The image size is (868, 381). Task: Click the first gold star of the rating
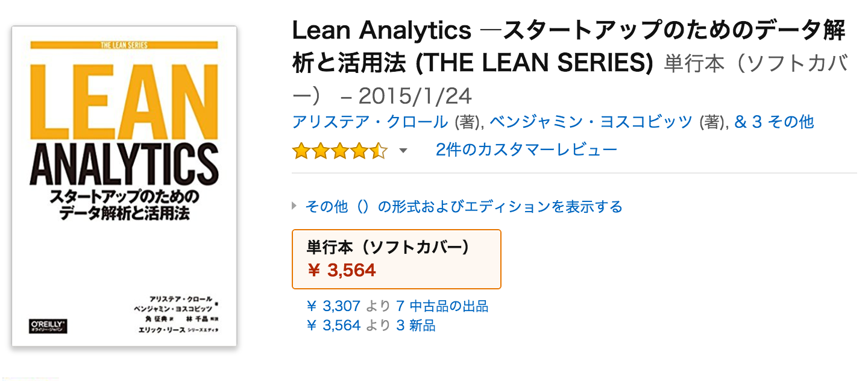pos(301,151)
